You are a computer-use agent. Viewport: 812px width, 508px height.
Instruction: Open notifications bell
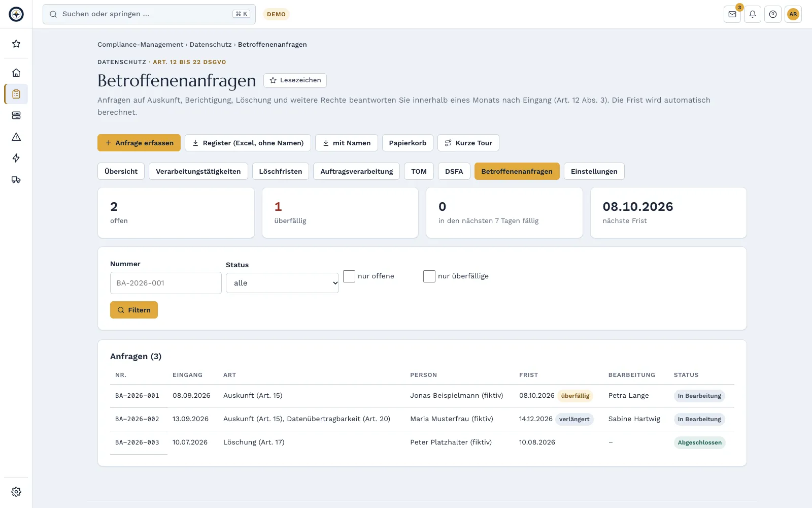tap(753, 14)
